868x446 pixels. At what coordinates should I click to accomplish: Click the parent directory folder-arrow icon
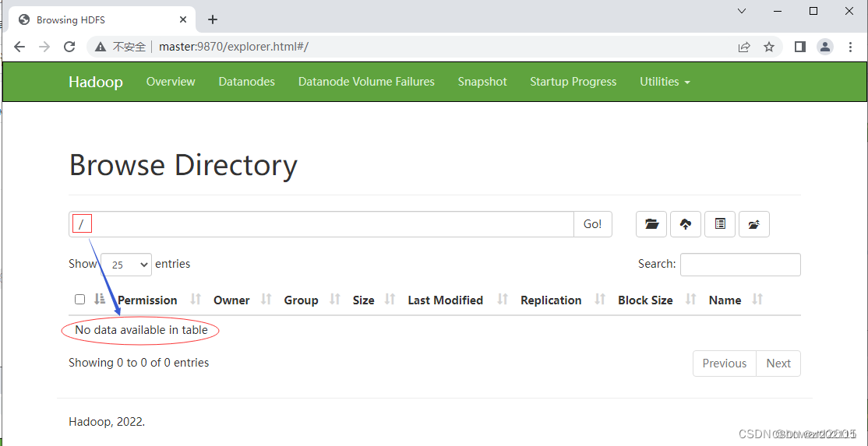[x=754, y=224]
